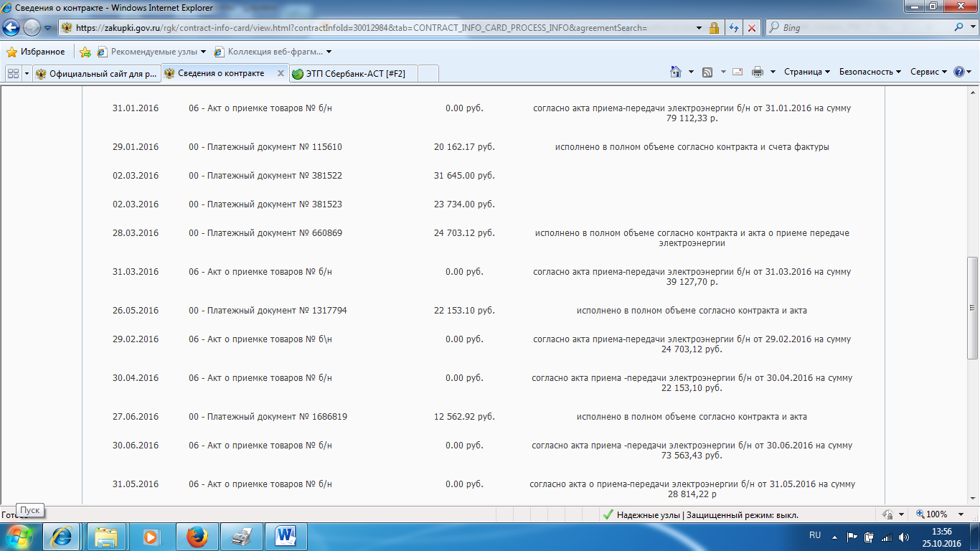Launch Windows Media Player from taskbar

click(x=151, y=537)
